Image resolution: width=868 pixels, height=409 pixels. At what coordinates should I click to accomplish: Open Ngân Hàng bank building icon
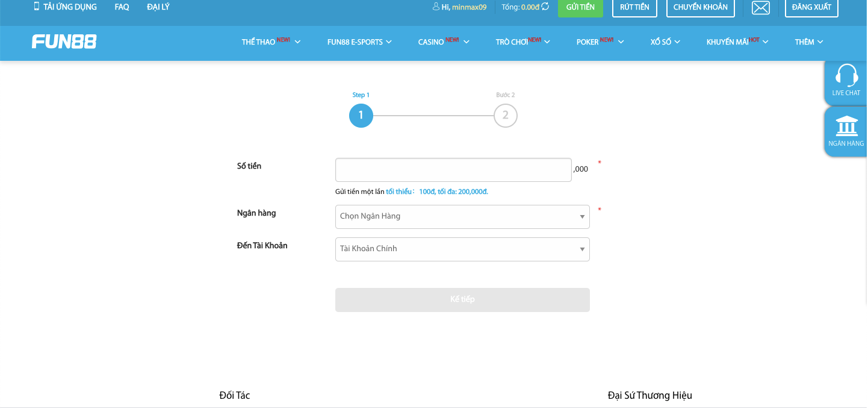click(x=846, y=126)
